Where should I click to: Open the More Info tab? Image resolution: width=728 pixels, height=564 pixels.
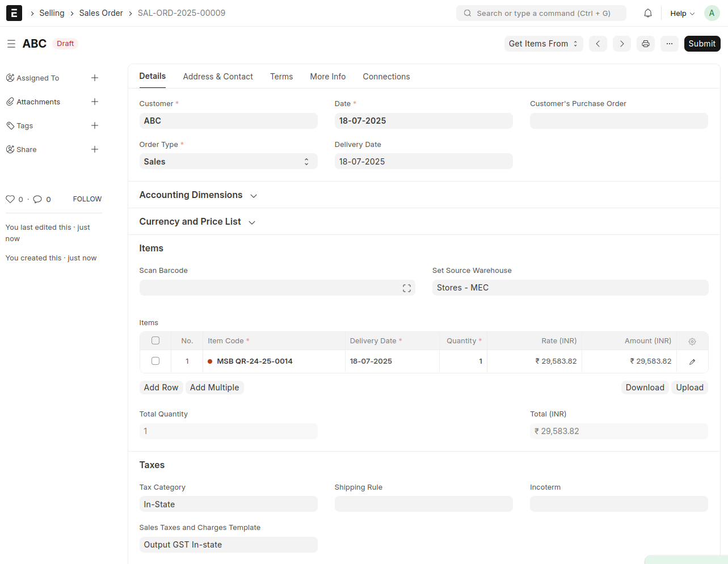point(327,77)
